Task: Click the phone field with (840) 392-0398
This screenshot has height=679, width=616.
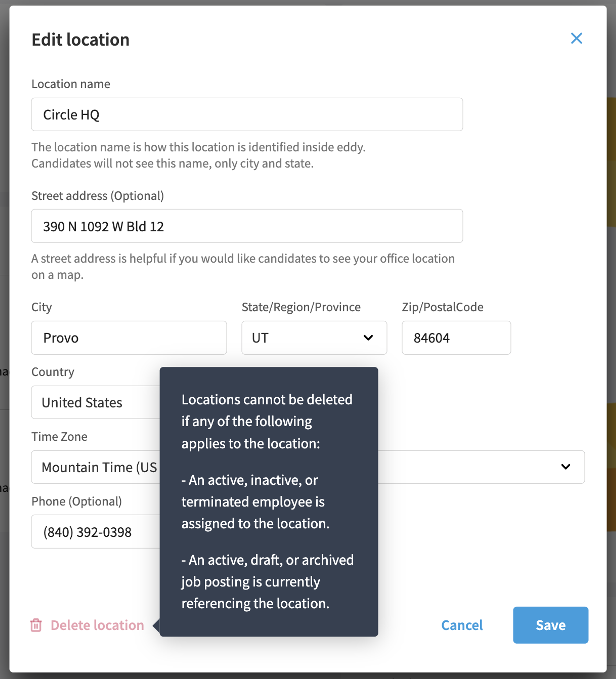Action: coord(96,532)
